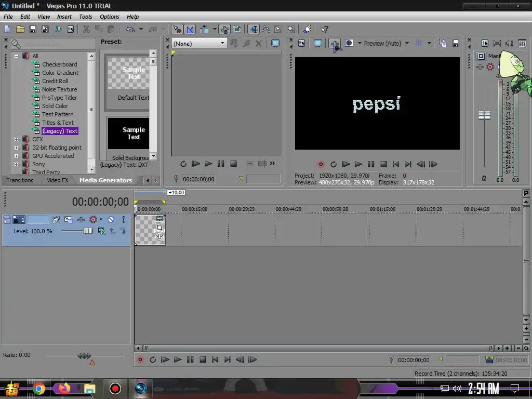
Task: Switch to the Transitions tab
Action: click(x=20, y=180)
